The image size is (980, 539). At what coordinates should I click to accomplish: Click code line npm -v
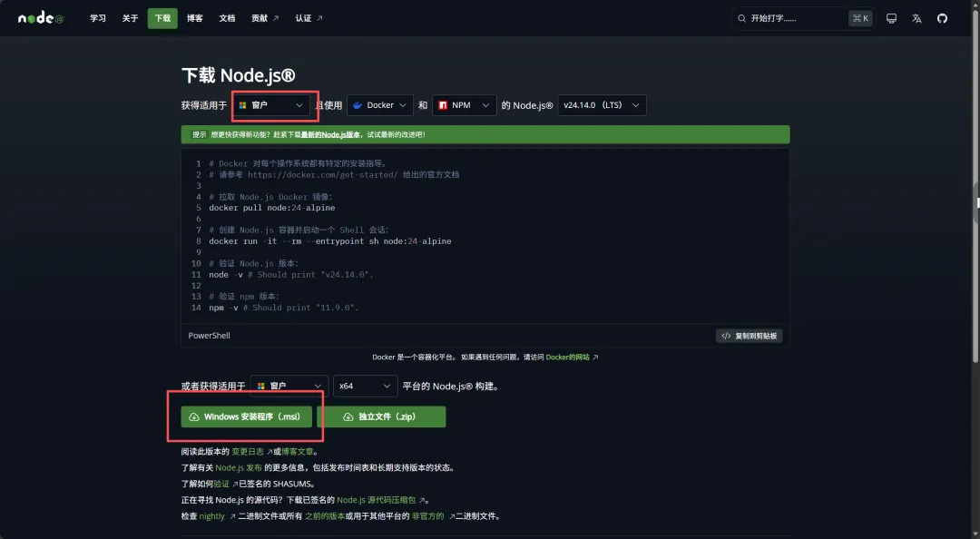(x=284, y=308)
